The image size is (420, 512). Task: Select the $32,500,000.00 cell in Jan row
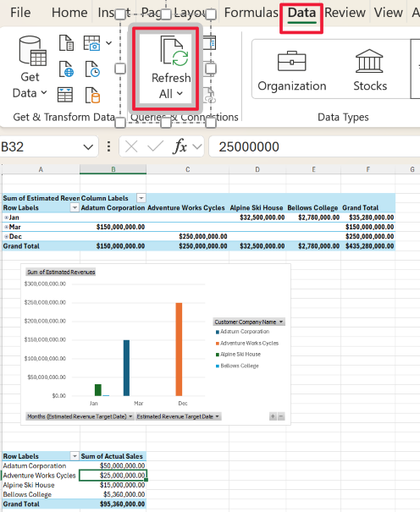point(257,217)
